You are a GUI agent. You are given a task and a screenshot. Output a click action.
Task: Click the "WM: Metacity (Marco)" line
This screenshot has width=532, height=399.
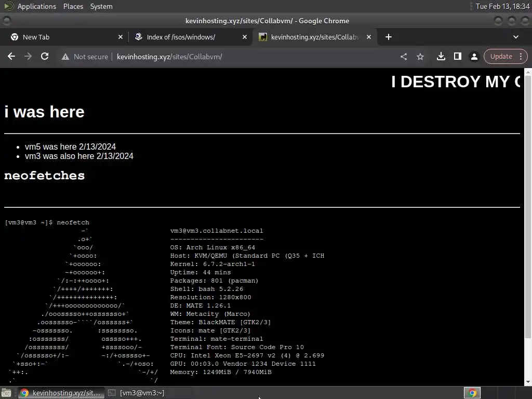[210, 314]
